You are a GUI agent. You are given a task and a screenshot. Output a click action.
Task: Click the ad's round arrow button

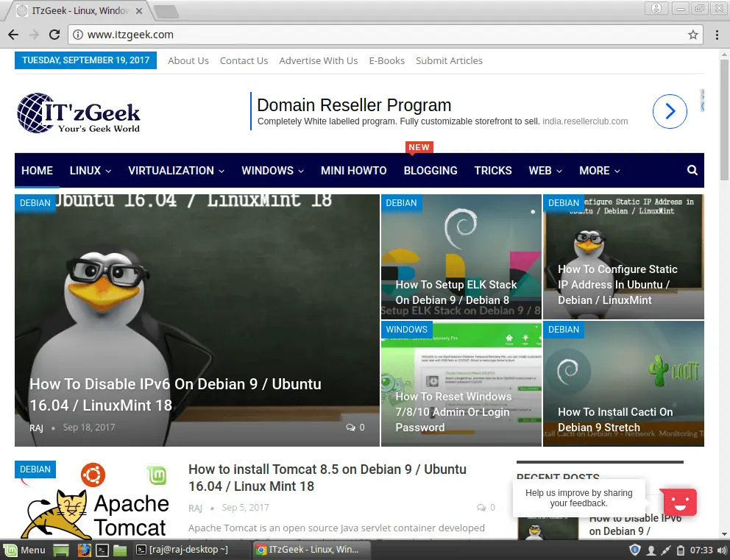tap(670, 111)
